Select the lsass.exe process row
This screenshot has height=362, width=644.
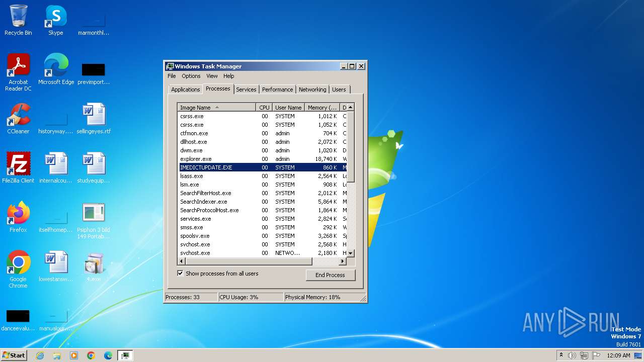click(x=262, y=176)
